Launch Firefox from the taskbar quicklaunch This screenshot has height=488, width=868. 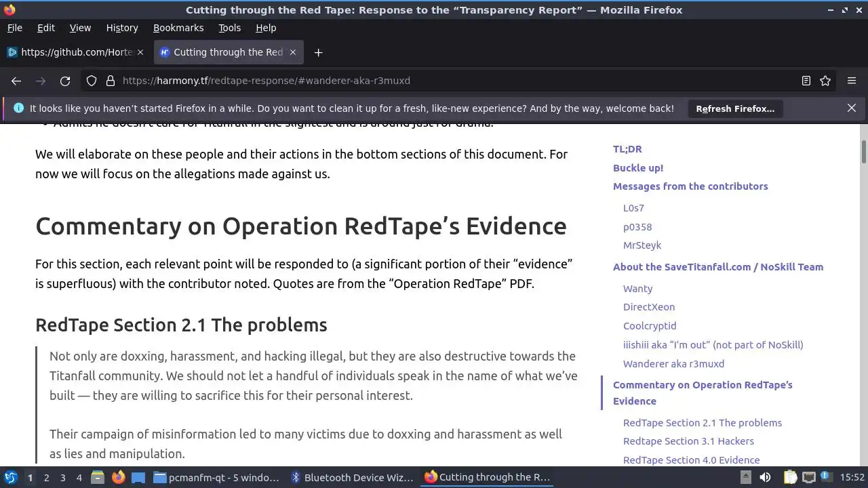tap(118, 477)
